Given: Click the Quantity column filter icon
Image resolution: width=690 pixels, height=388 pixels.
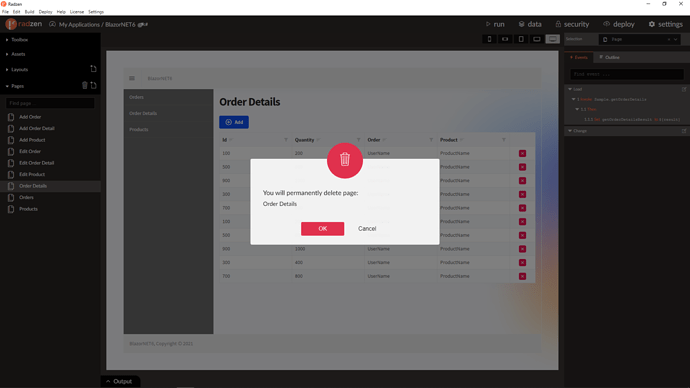Looking at the screenshot, I should [x=358, y=140].
